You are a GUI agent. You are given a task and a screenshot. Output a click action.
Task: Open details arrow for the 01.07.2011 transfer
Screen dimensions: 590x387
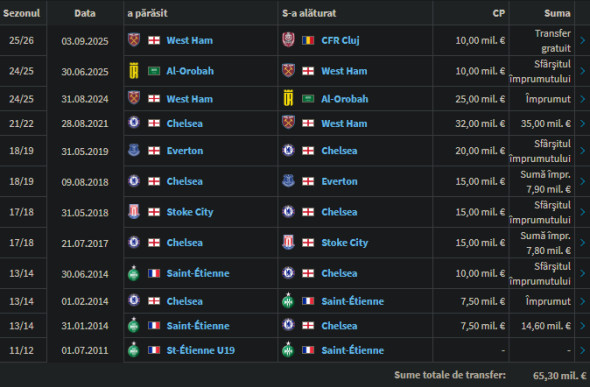tap(582, 350)
